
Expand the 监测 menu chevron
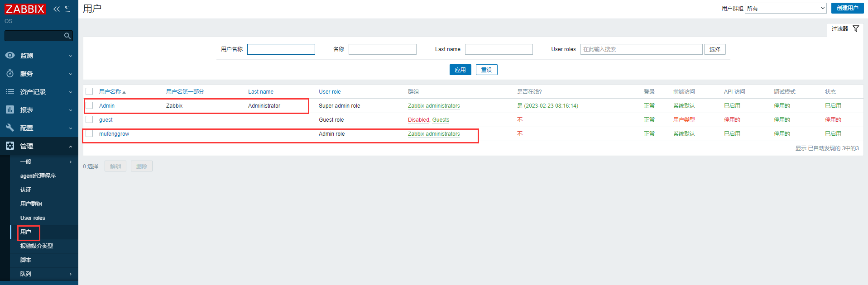[x=71, y=56]
